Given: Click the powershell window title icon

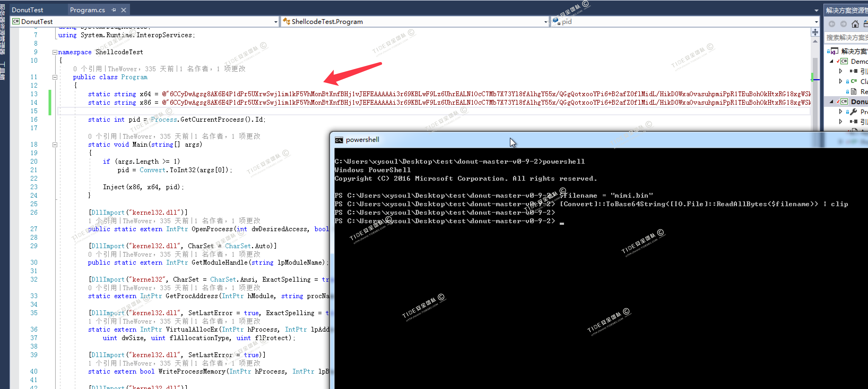Looking at the screenshot, I should coord(339,140).
